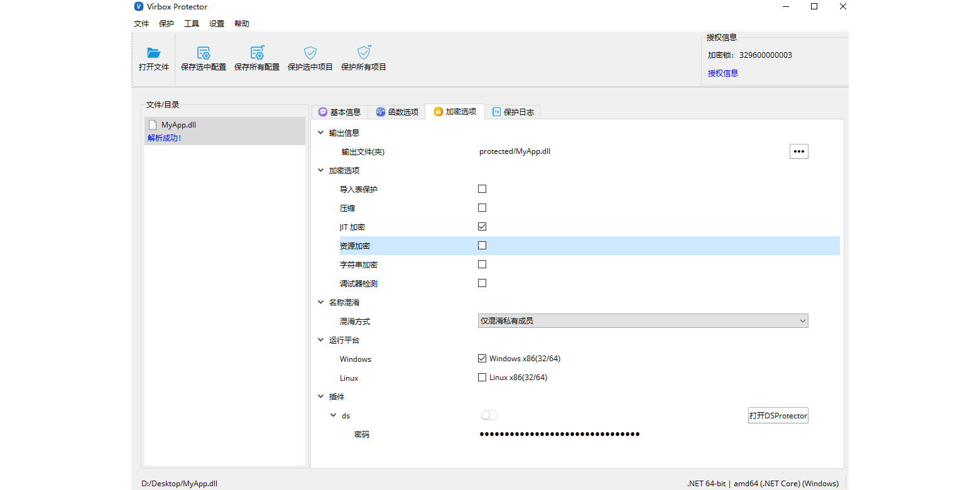The width and height of the screenshot is (980, 490).
Task: Click the MyApp.dll document icon in file list
Action: point(152,124)
